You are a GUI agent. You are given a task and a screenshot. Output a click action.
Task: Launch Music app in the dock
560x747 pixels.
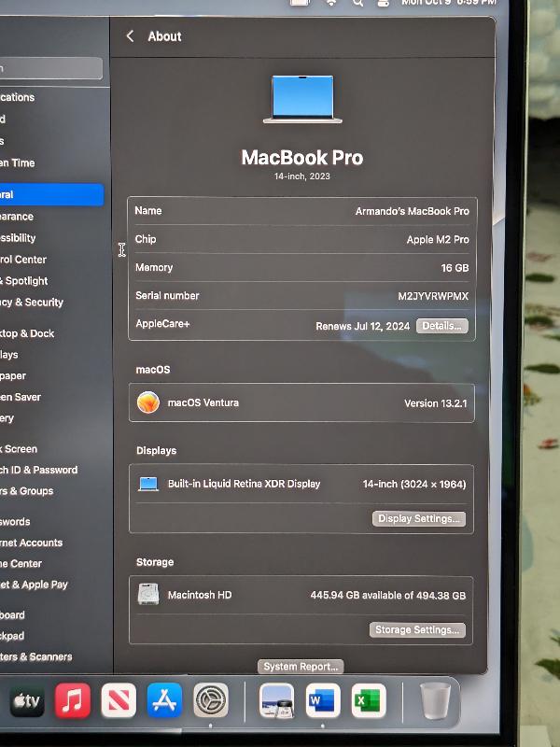pyautogui.click(x=73, y=700)
